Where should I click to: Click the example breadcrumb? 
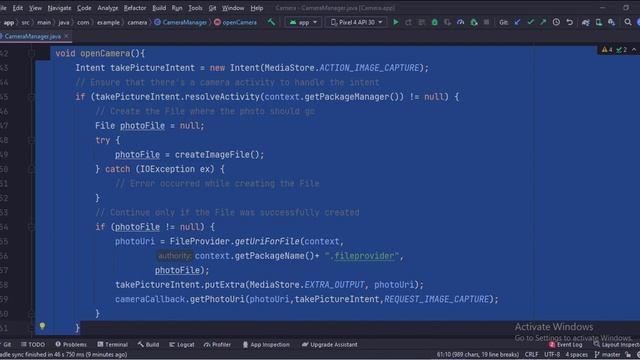[x=109, y=22]
